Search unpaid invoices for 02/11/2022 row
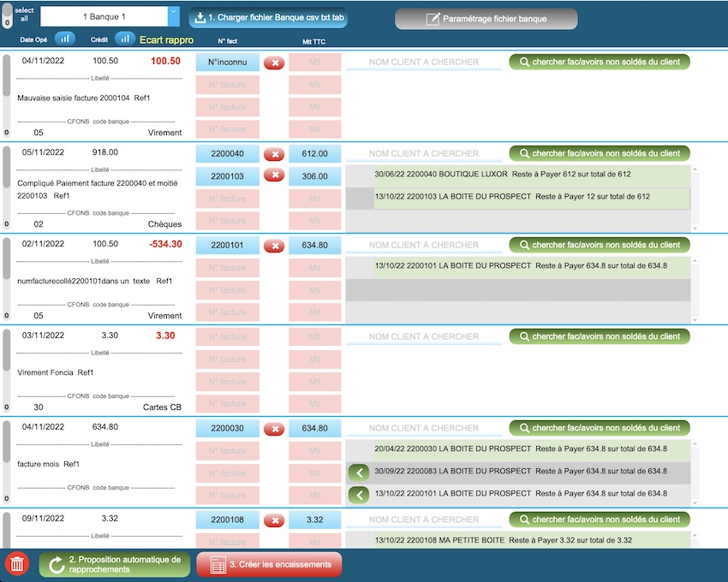The width and height of the screenshot is (728, 582). (x=600, y=245)
